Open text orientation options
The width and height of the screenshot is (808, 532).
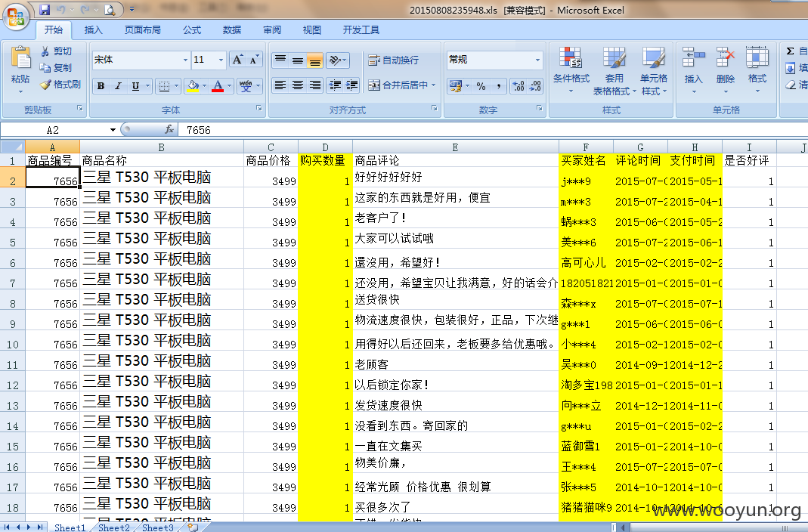coord(338,60)
